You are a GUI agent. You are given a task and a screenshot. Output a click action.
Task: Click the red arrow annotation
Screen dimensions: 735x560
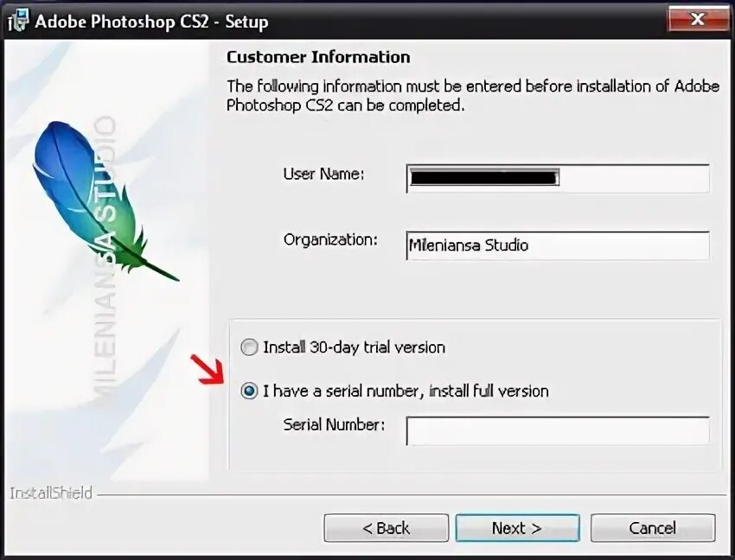[210, 369]
